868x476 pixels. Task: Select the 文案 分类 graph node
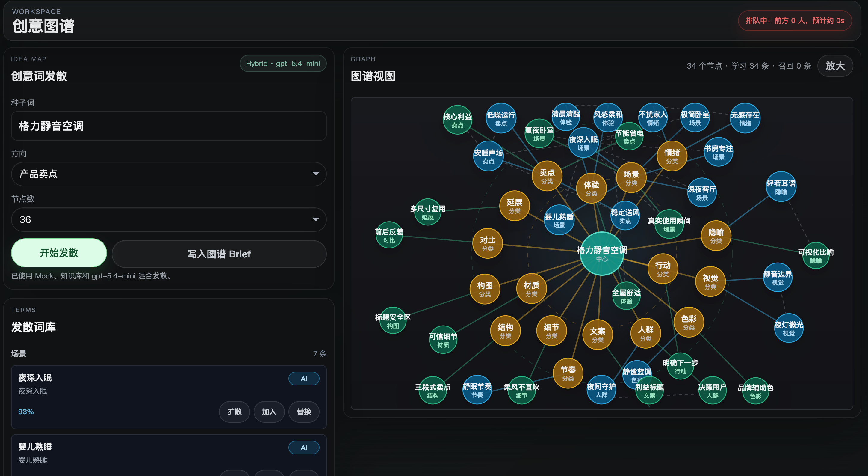[598, 335]
